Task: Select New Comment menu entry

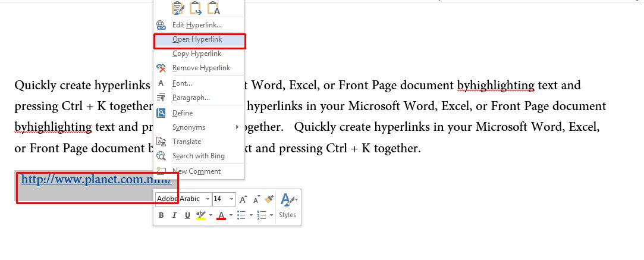Action: (x=199, y=171)
